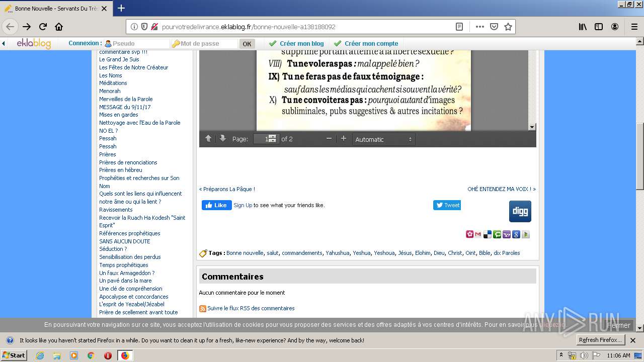This screenshot has width=644, height=362.
Task: Increment the PDF page number spinner
Action: (x=272, y=136)
